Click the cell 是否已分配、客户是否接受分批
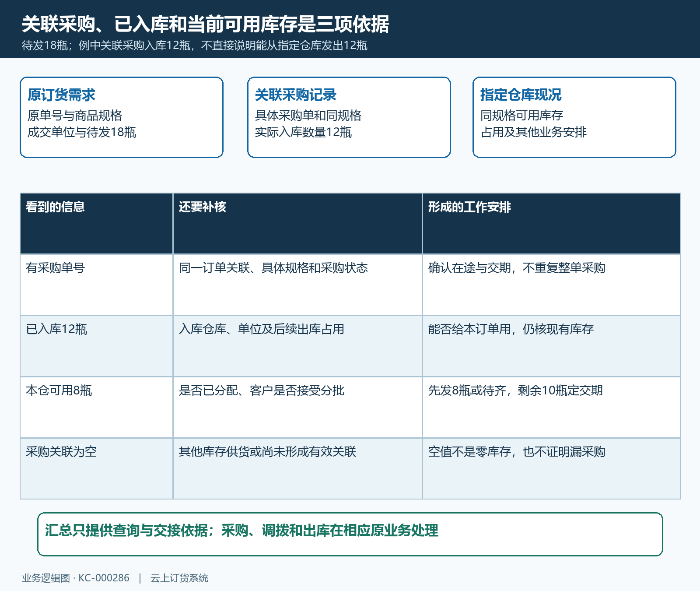 click(x=297, y=407)
